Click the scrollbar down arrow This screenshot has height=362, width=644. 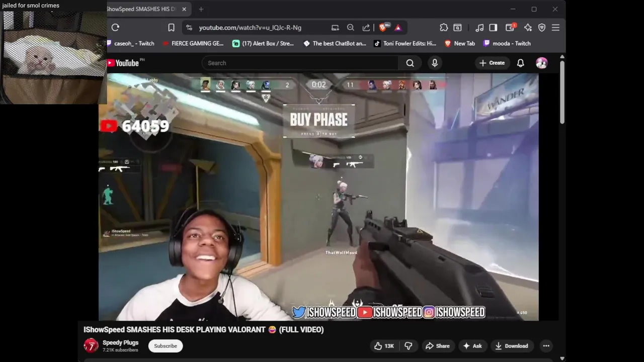pyautogui.click(x=562, y=358)
